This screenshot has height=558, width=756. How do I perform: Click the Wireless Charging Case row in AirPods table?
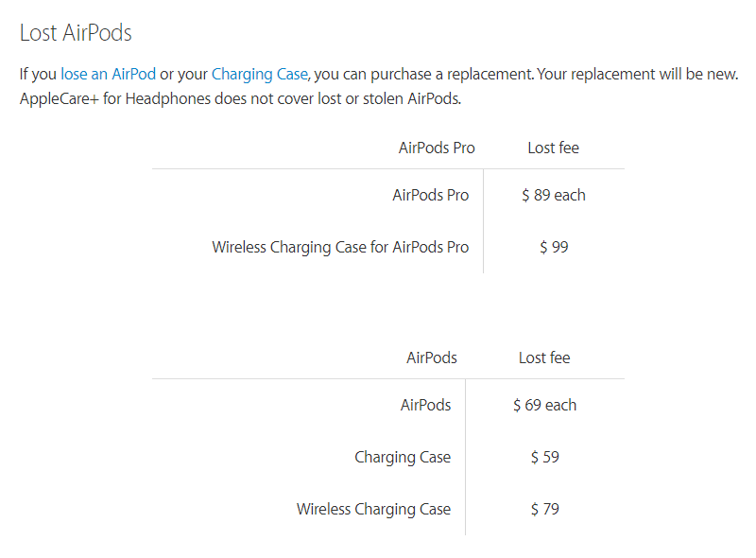tap(373, 509)
